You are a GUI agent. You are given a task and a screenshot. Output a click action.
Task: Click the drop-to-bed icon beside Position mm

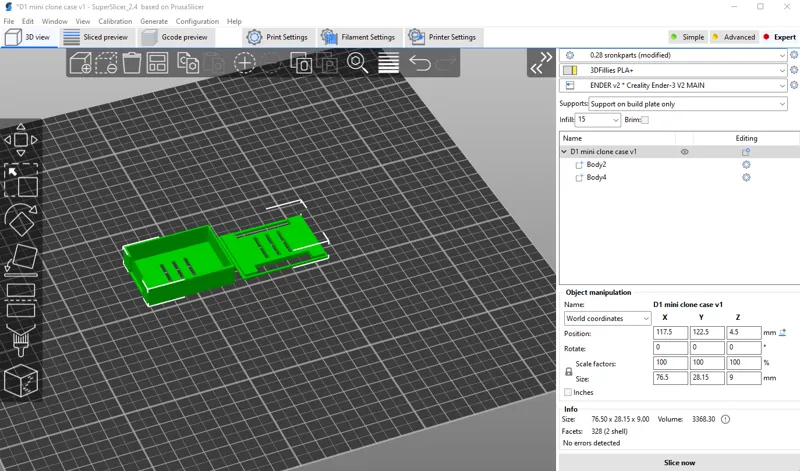point(783,332)
